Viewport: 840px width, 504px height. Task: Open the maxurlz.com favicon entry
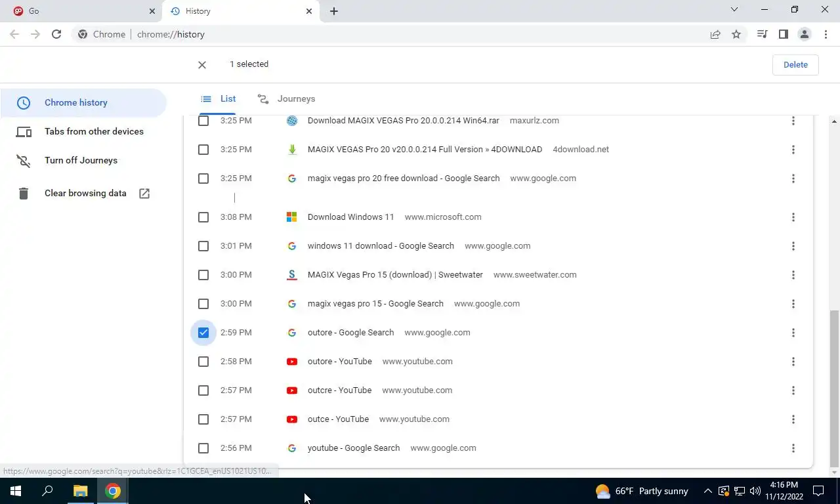[292, 121]
